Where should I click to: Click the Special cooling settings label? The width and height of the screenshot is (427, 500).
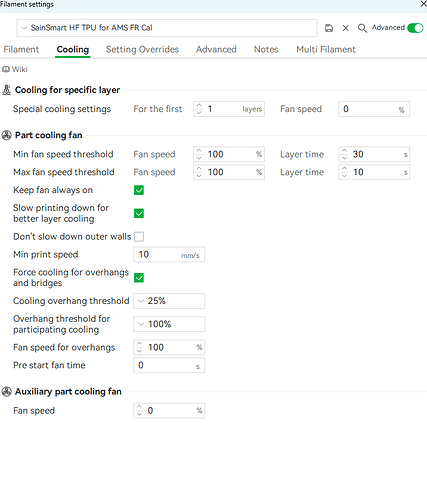62,109
